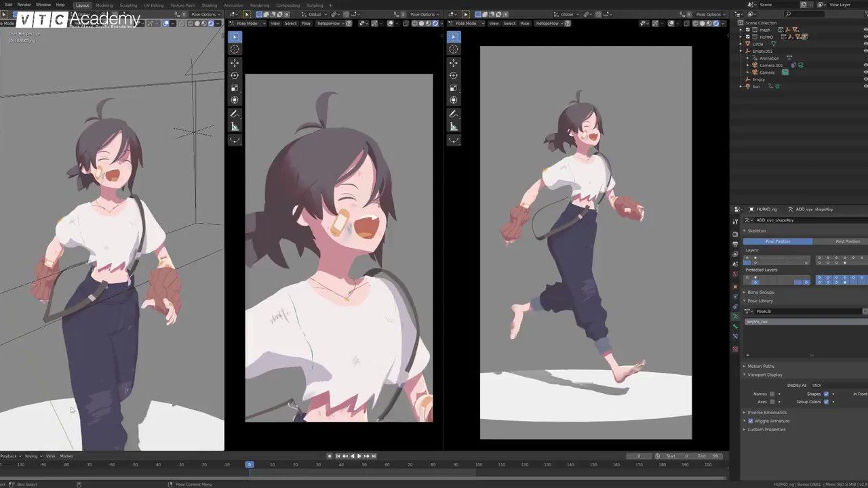Expand the Bone Groups panel
The image size is (868, 488).
click(760, 292)
